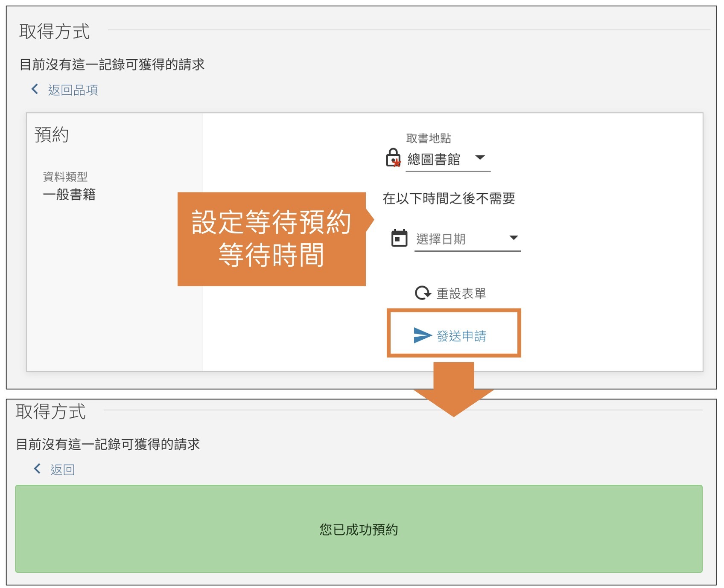Viewport: 724px width, 588px height.
Task: Click the 一般書籍 material type value
Action: tap(69, 195)
